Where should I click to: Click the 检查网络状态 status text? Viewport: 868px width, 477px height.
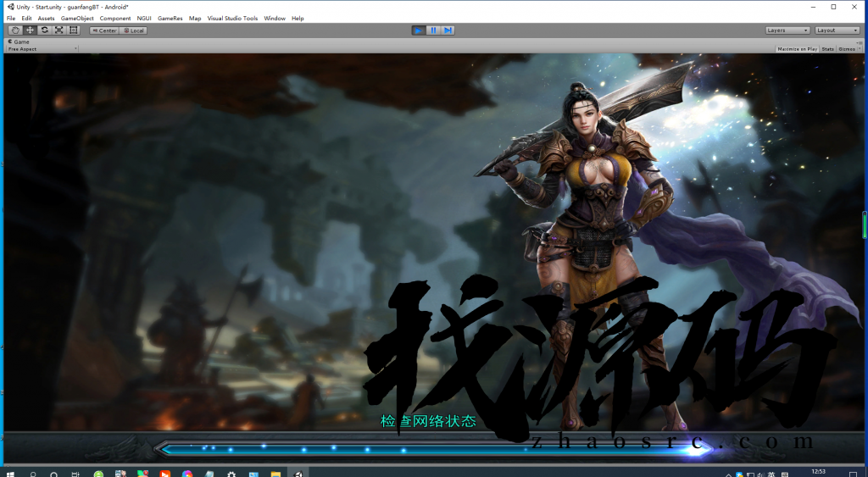[x=428, y=421]
